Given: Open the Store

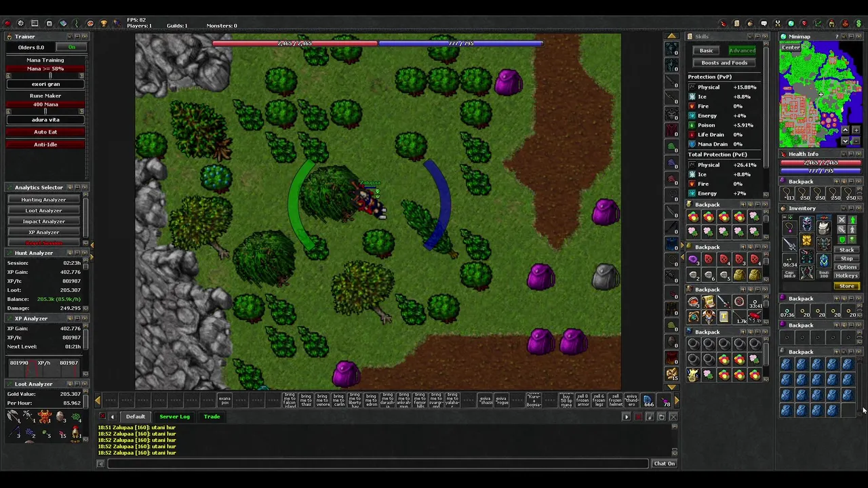Looking at the screenshot, I should click(x=847, y=286).
